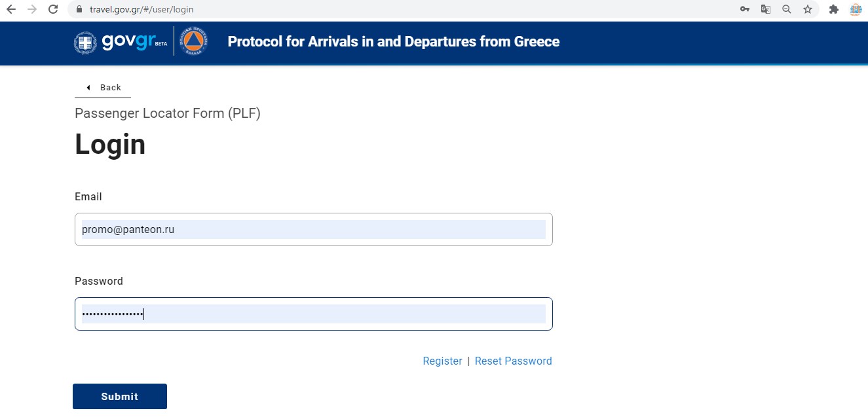Viewport: 868px width, 417px height.
Task: Open saved passwords key icon
Action: [745, 10]
